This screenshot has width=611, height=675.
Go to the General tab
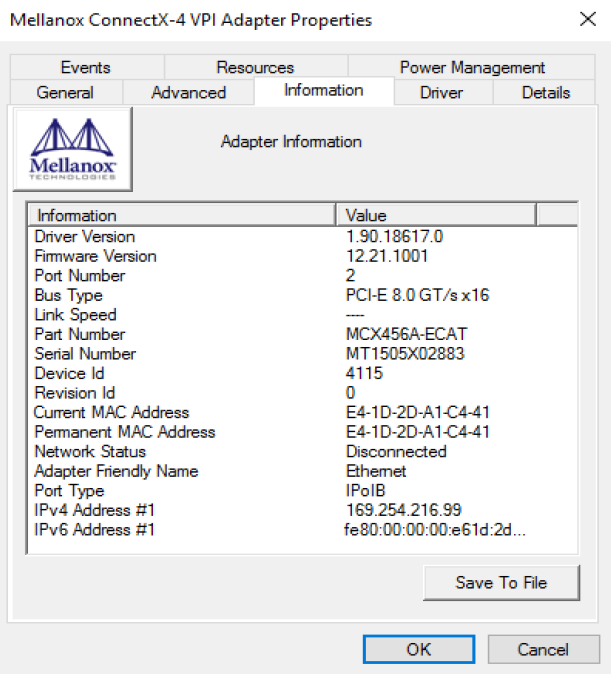tap(65, 93)
